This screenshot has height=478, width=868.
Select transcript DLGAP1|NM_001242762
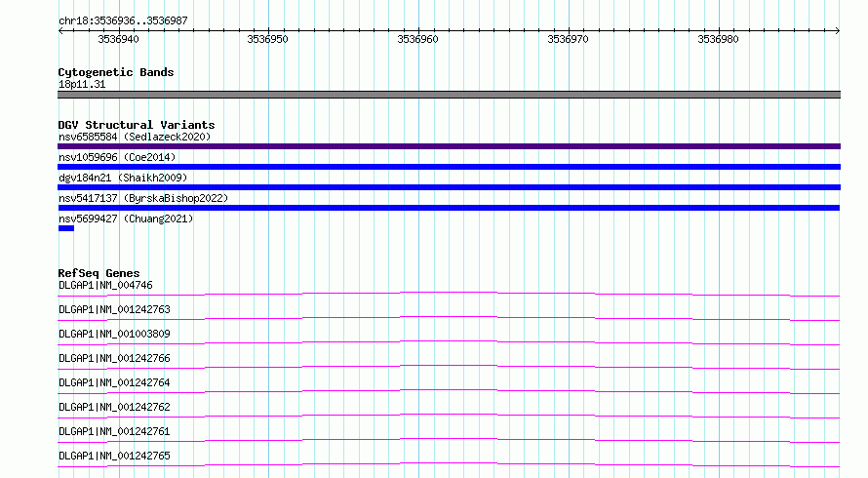(114, 407)
